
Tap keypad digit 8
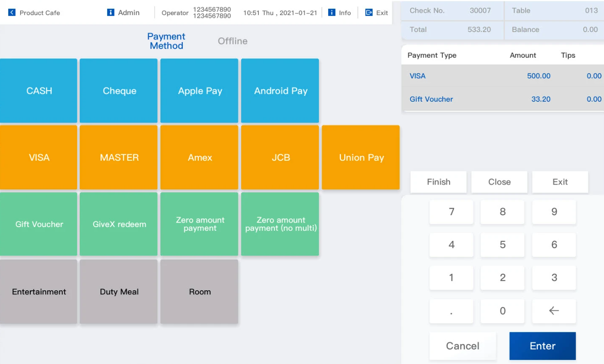(503, 212)
